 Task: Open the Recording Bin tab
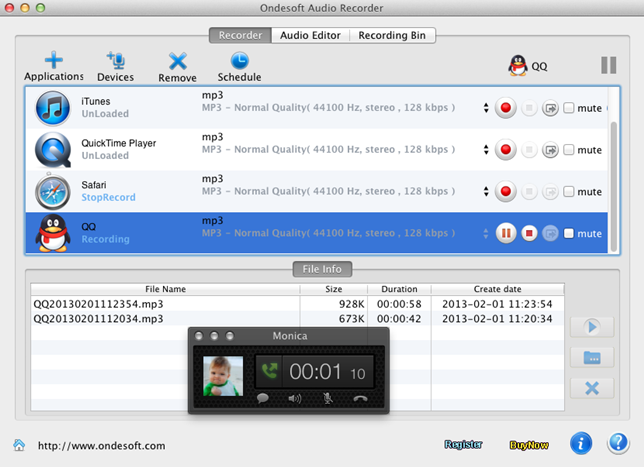[x=391, y=35]
